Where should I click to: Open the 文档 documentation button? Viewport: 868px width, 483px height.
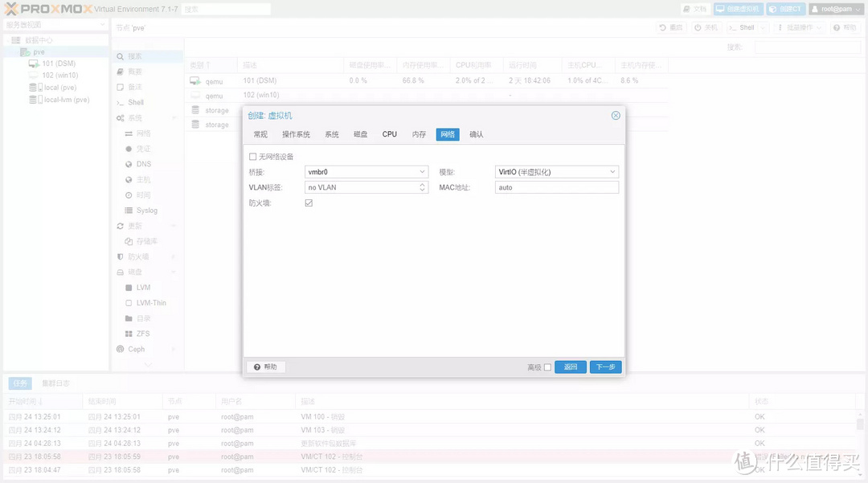pos(694,10)
